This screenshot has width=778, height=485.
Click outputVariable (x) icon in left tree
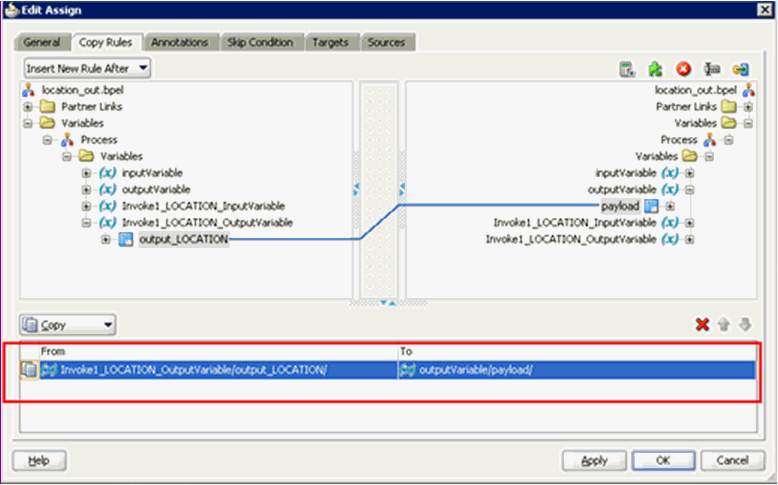click(107, 190)
